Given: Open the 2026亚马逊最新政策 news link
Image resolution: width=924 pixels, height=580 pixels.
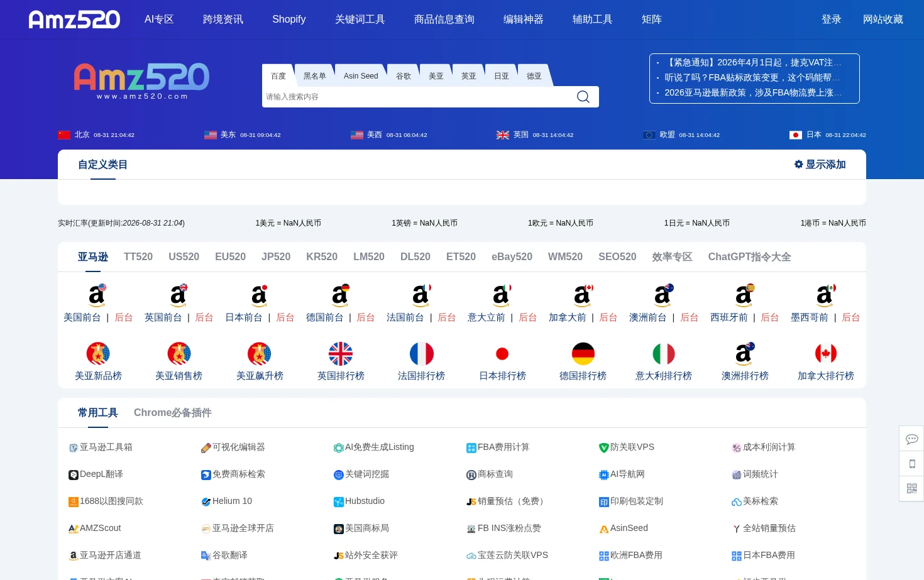Looking at the screenshot, I should tap(753, 92).
